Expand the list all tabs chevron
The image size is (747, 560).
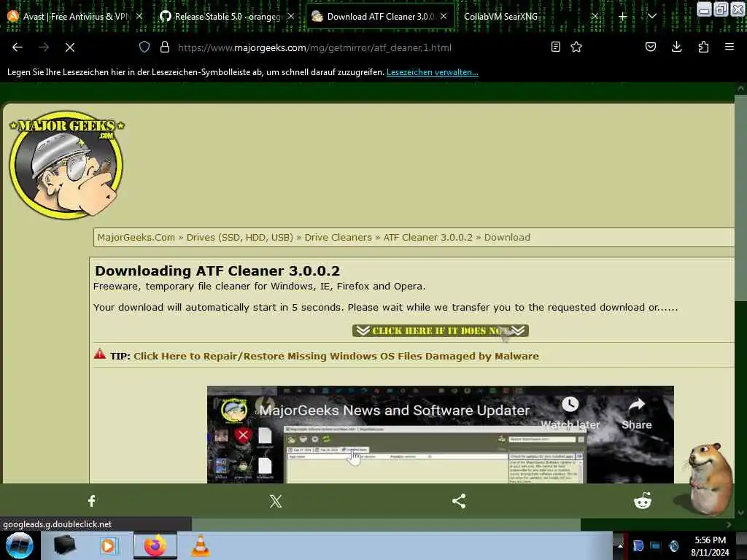pyautogui.click(x=652, y=17)
